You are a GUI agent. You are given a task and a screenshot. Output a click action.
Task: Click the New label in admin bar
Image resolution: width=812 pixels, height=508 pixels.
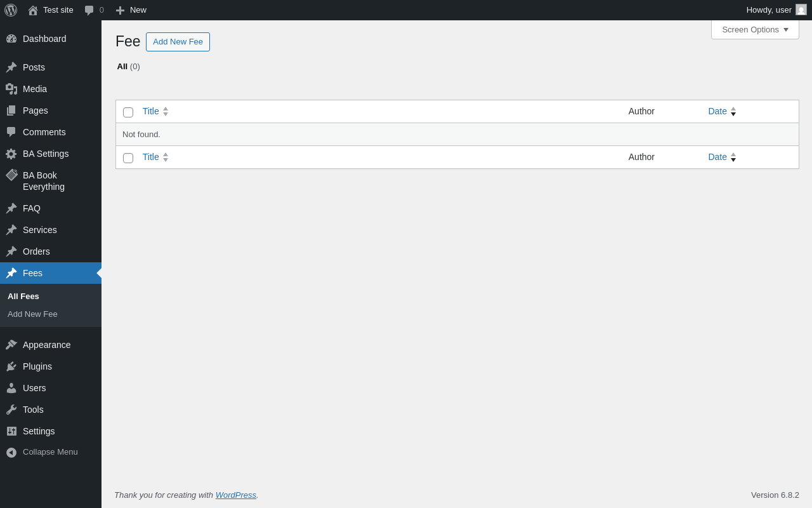pos(138,10)
